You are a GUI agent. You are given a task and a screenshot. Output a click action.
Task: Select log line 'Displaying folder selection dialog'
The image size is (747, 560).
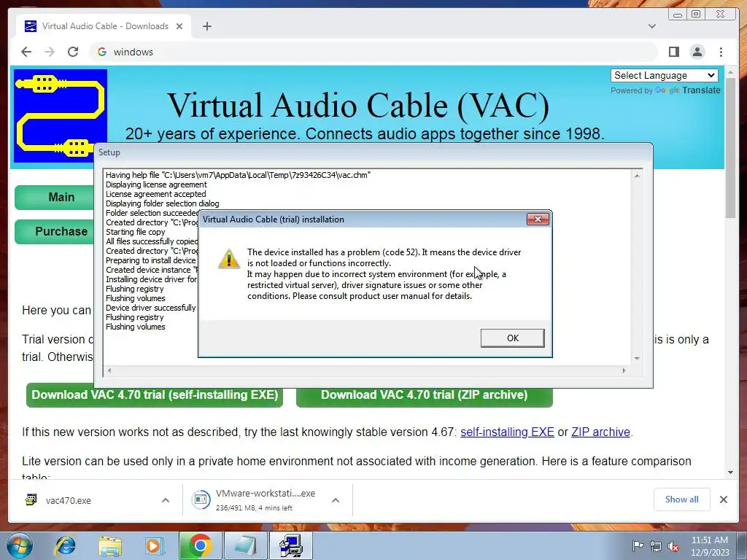[x=163, y=203]
